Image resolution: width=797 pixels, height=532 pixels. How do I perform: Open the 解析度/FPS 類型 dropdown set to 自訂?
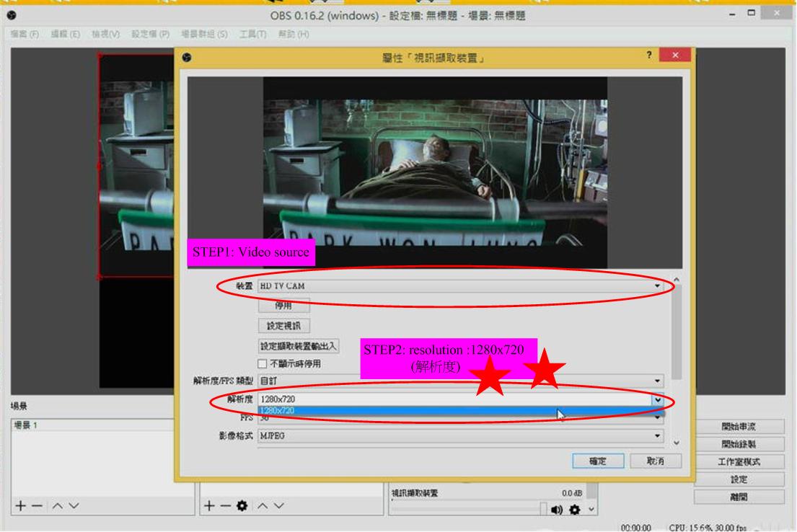(460, 381)
